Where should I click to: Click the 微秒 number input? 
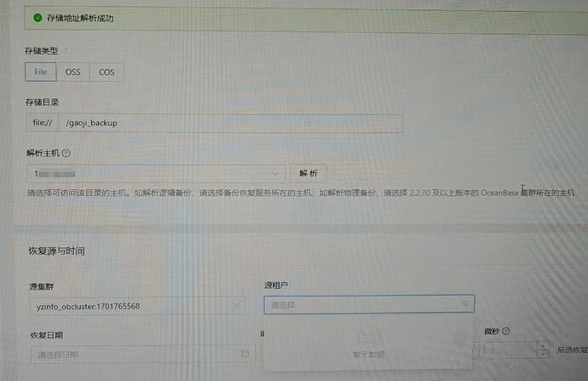click(x=511, y=350)
